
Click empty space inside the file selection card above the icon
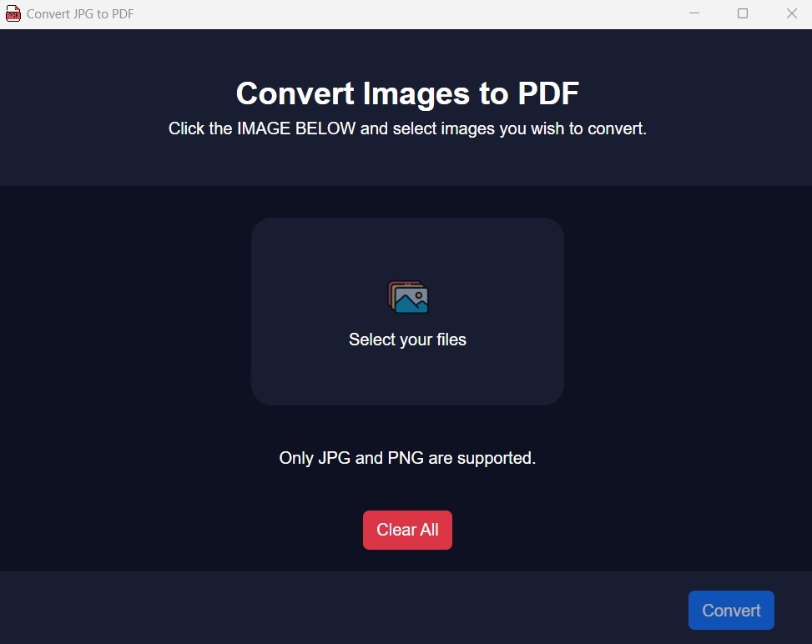(x=407, y=249)
